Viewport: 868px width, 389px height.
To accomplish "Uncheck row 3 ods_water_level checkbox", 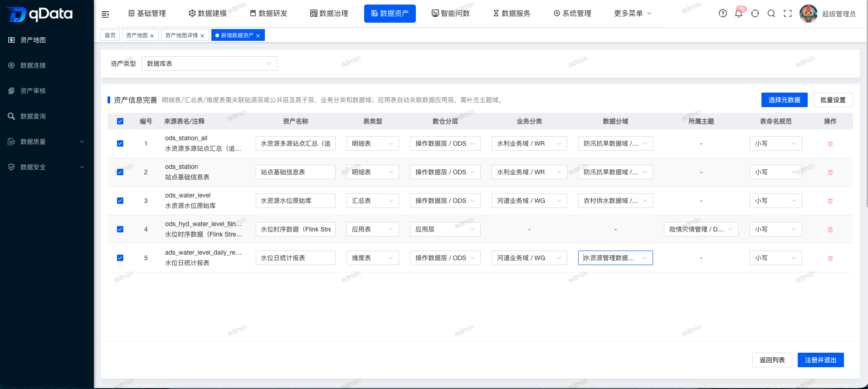I will tap(120, 201).
